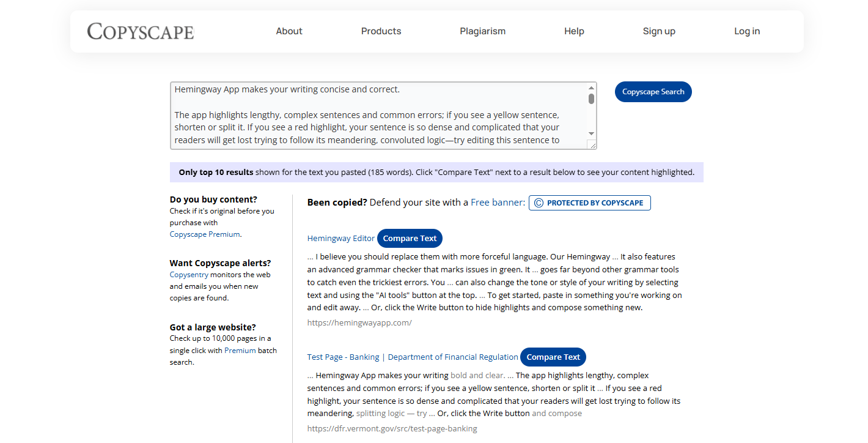This screenshot has height=443, width=868.
Task: Compare Text for the Banking Test Page result
Action: coord(553,357)
